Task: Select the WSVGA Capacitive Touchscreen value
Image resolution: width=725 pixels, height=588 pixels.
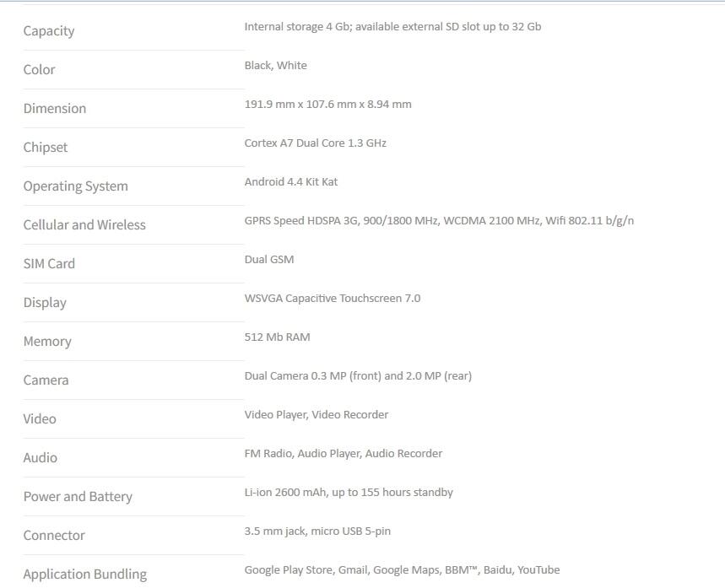Action: pos(332,299)
